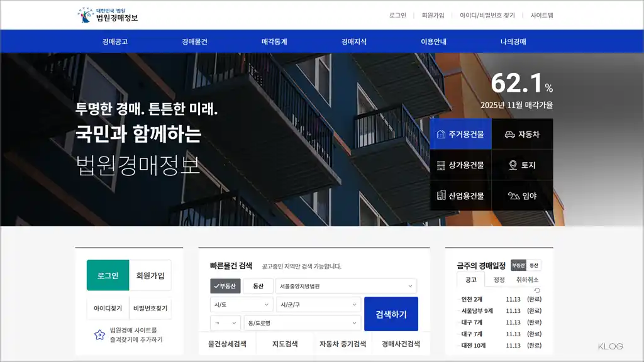This screenshot has width=644, height=362.
Task: Click the refresh icon in 금주의 경매일정
Action: [537, 290]
